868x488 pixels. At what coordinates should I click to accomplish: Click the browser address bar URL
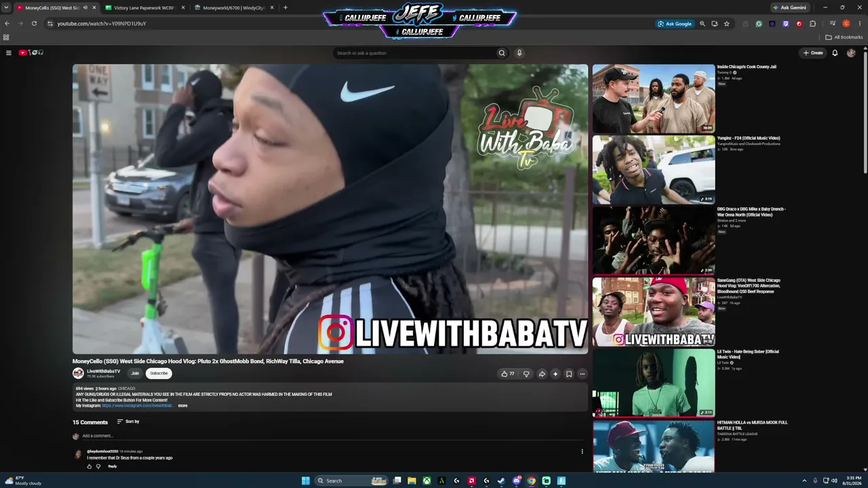point(102,24)
